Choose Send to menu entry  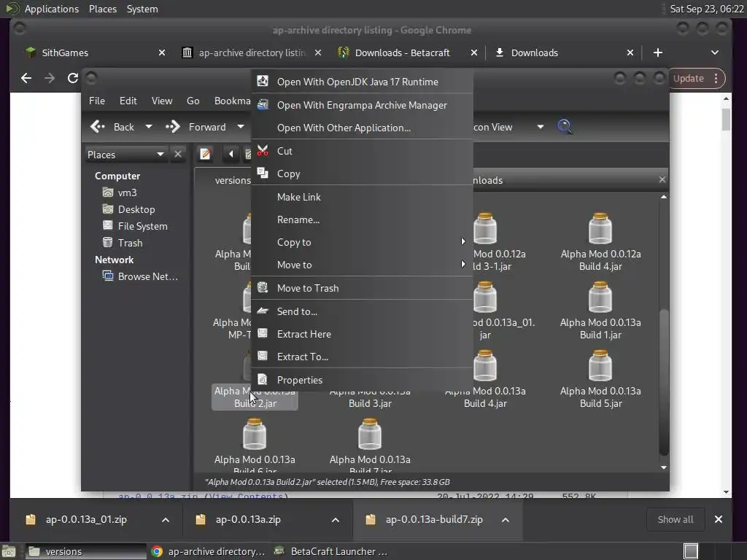tap(362, 311)
